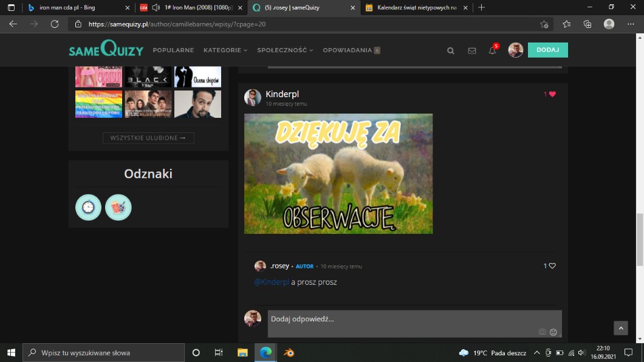Open the POPULARNE menu item

[173, 50]
